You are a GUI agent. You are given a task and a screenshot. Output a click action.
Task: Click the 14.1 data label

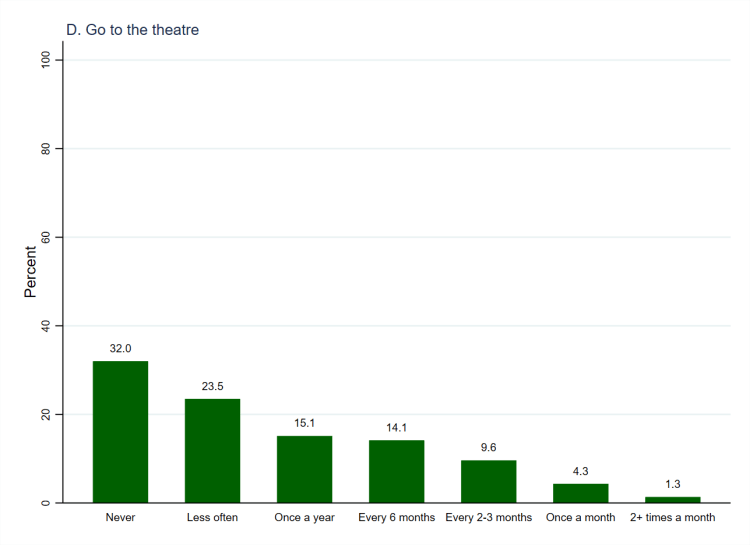coord(396,427)
